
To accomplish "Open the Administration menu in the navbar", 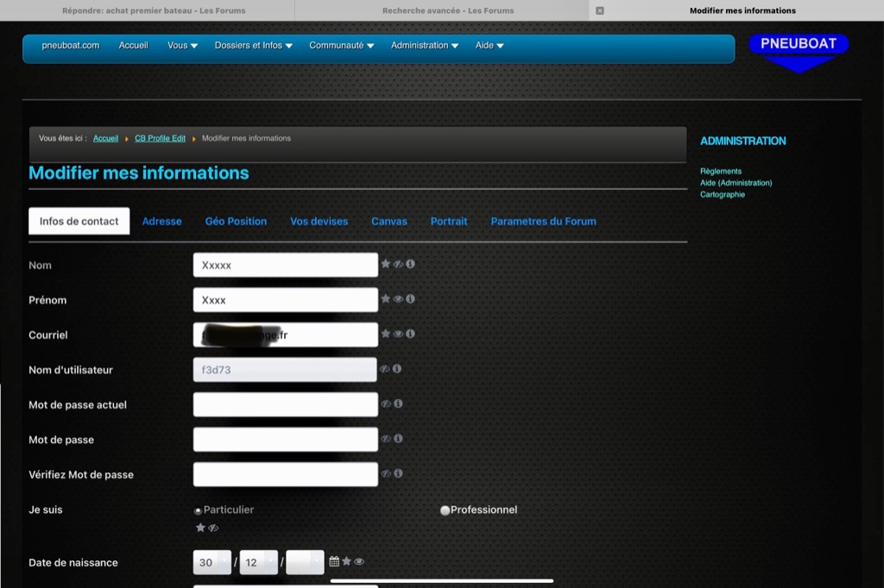I will point(424,46).
